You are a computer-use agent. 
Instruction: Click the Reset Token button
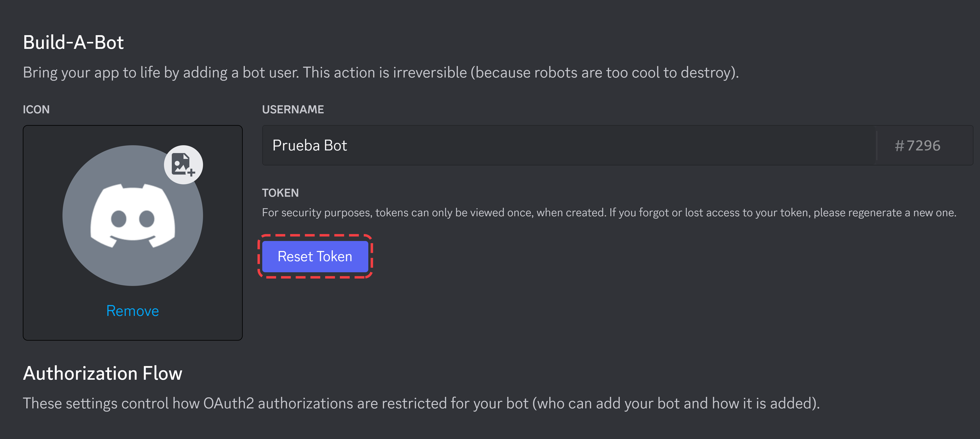coord(315,256)
